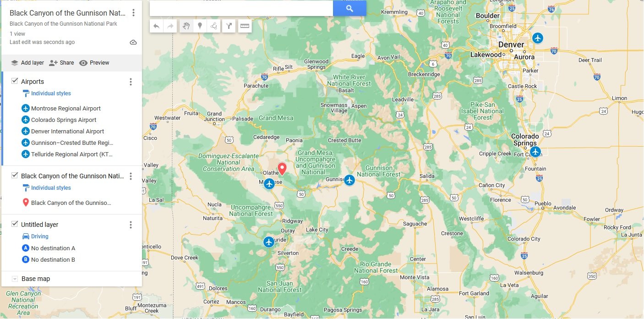Viewport: 644px width, 319px height.
Task: Click Telluride airport marker on map
Action: (269, 242)
